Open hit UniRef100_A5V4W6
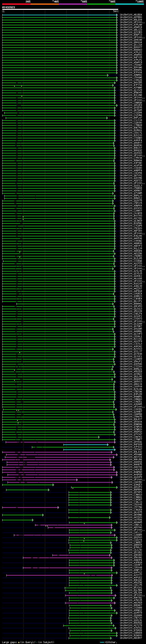146x644 pixels. point(131,454)
